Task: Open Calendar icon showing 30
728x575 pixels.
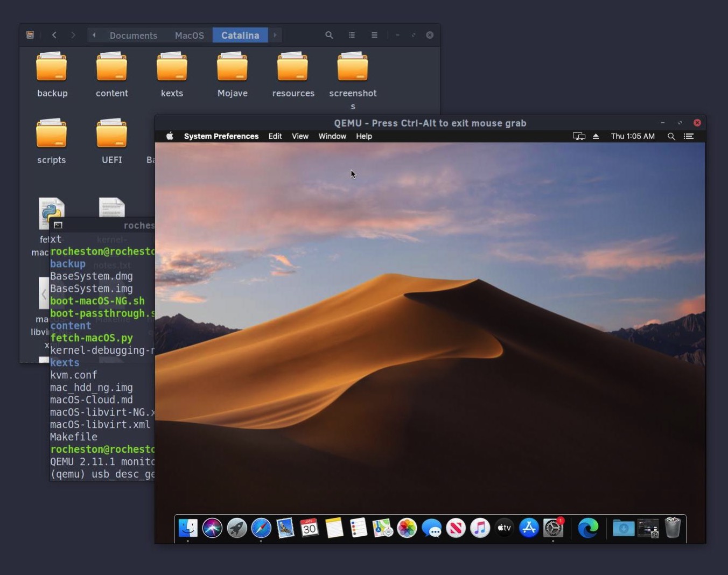Action: (310, 528)
